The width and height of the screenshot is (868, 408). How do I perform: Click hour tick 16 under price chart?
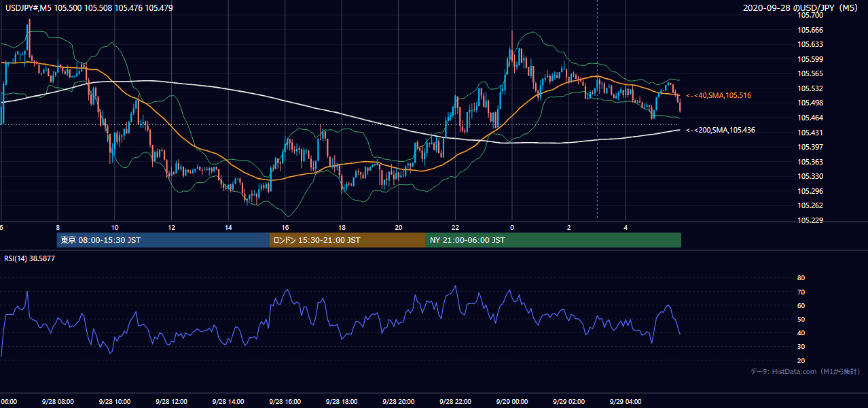coord(285,227)
